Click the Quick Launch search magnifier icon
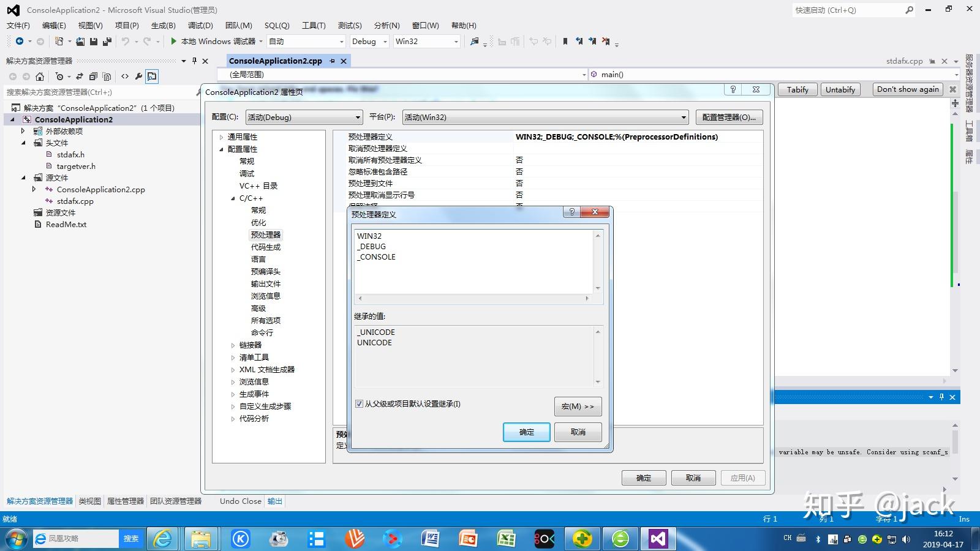This screenshot has width=980, height=551. [910, 10]
